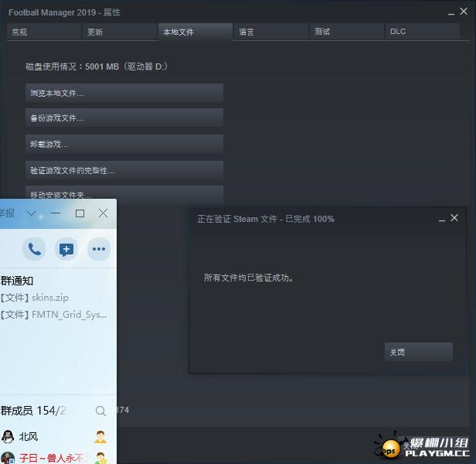
Task: Click the create new chat plus icon
Action: [66, 249]
